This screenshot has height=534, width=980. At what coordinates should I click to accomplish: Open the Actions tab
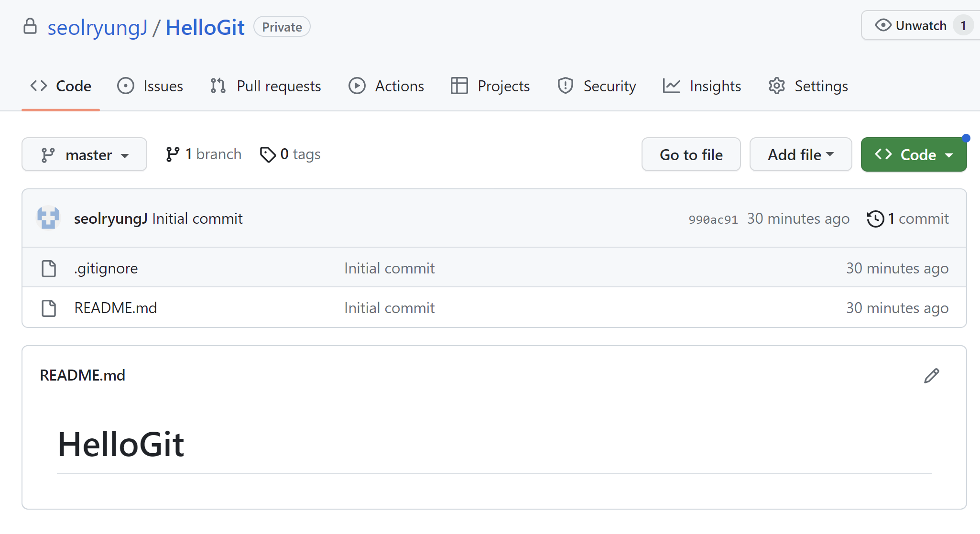[x=386, y=86]
